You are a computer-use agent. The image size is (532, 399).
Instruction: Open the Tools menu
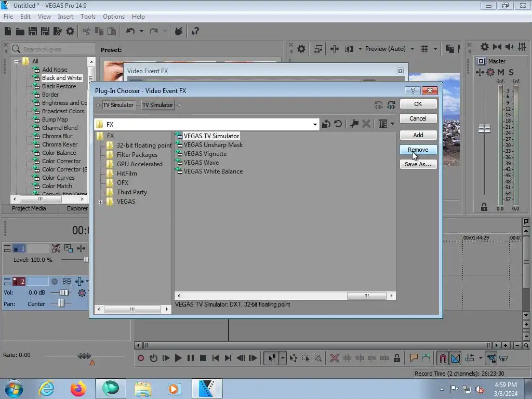[x=88, y=16]
